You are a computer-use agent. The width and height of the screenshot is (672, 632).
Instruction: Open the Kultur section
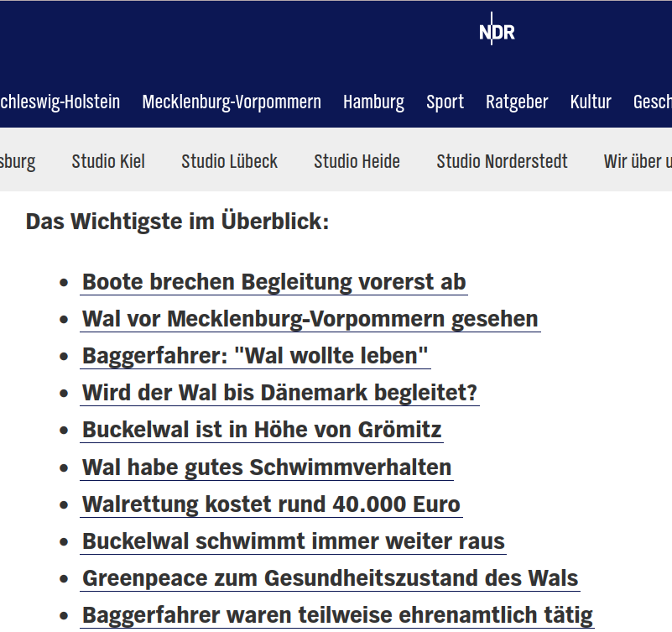(x=591, y=102)
